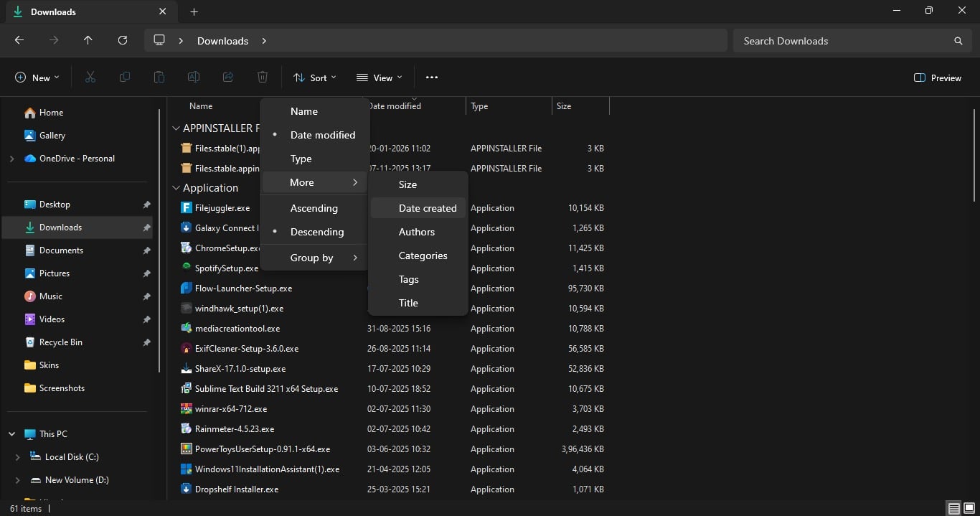Click the Paste clipboard icon

(159, 78)
